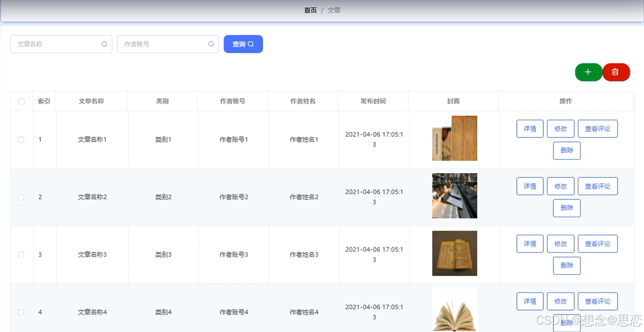Go to 首页 in the breadcrumb
Screen dimensions: 644x332
coord(310,10)
